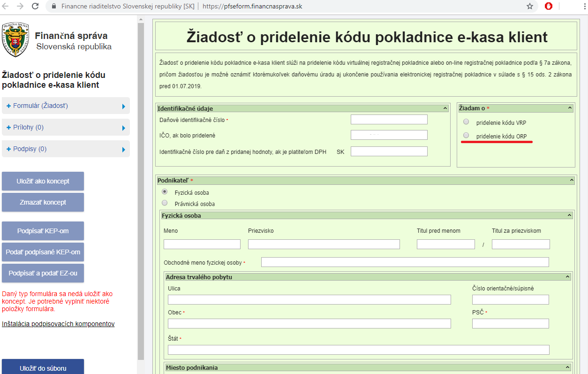Bookmark this page with the star

[530, 7]
